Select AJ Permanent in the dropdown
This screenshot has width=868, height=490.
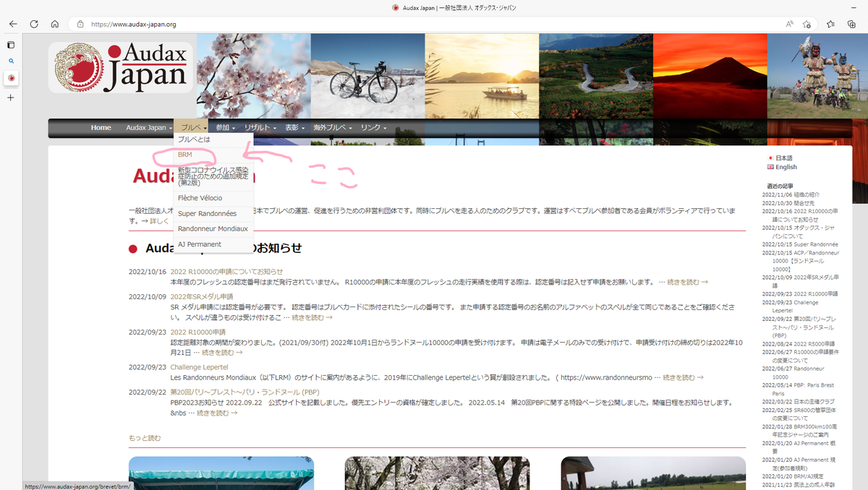[x=213, y=244]
